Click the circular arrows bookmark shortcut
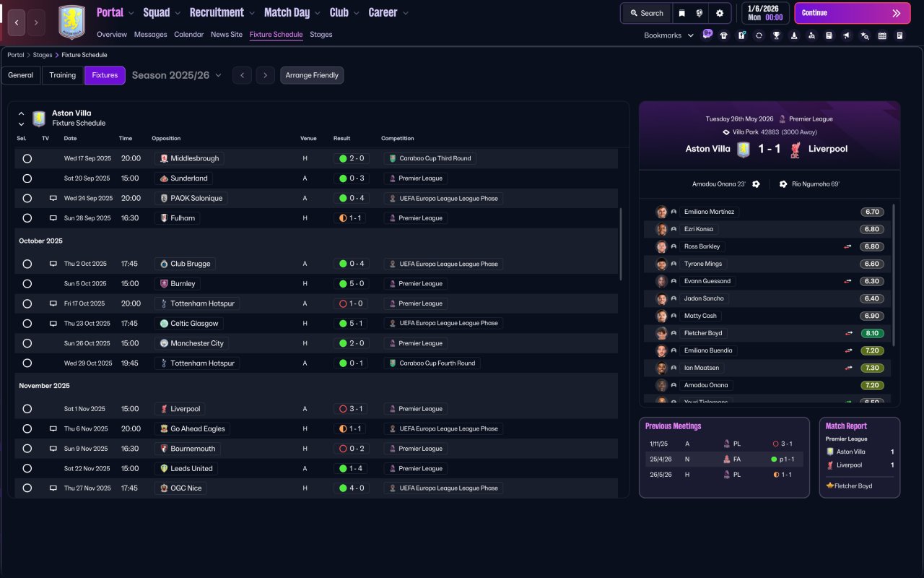The image size is (924, 578). (759, 35)
